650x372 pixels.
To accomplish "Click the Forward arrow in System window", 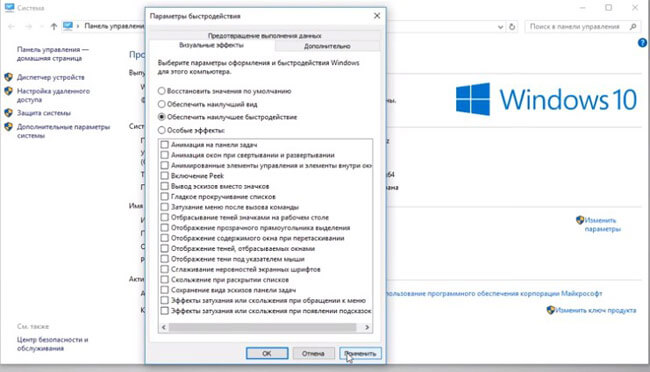I will pos(29,27).
